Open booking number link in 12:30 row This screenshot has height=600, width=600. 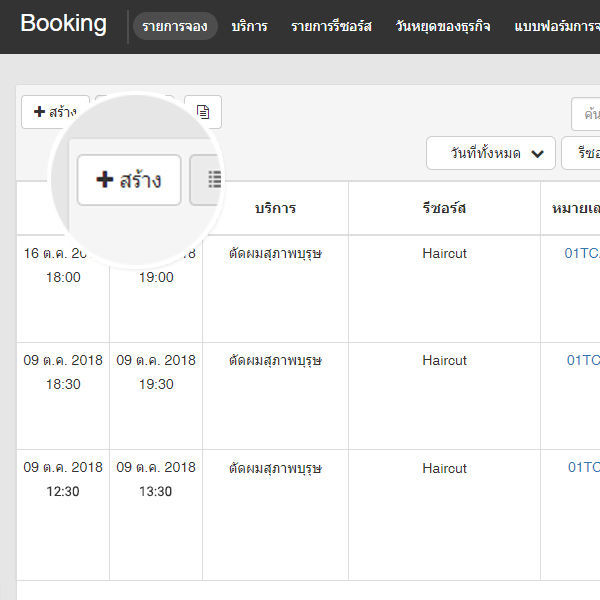pos(584,467)
